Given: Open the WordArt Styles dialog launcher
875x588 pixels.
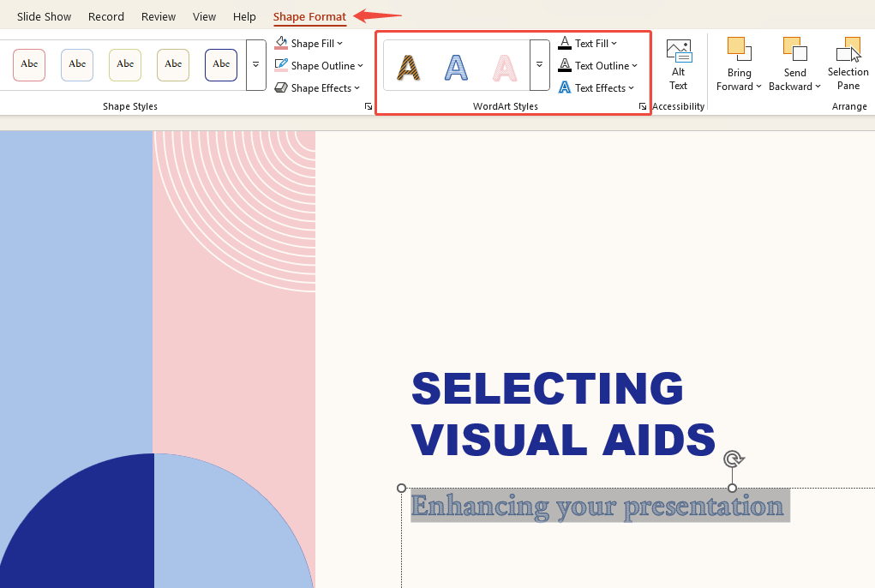Looking at the screenshot, I should click(642, 106).
